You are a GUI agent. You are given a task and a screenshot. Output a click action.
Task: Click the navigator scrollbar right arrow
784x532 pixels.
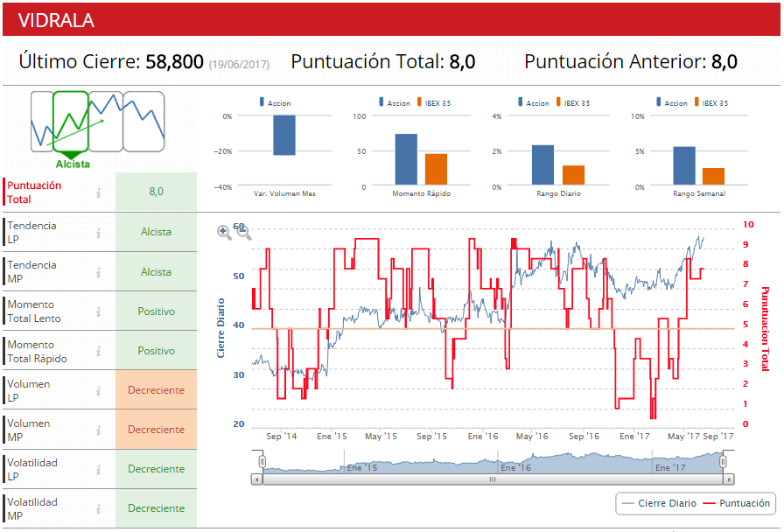729,479
